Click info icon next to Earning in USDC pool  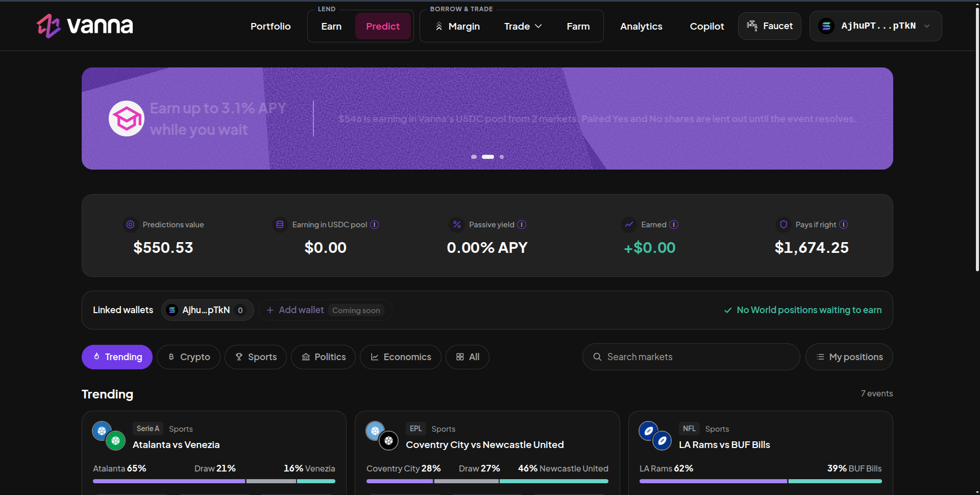coord(374,224)
